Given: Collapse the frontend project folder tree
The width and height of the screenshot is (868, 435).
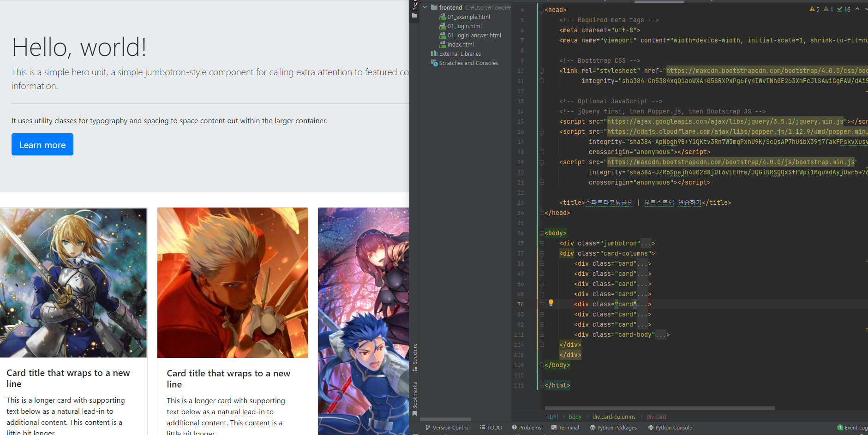Looking at the screenshot, I should tap(425, 7).
